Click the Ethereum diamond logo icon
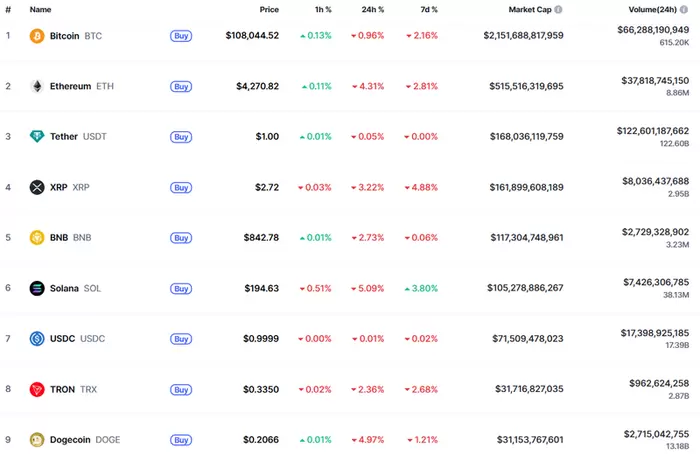This screenshot has width=700, height=454. [37, 86]
